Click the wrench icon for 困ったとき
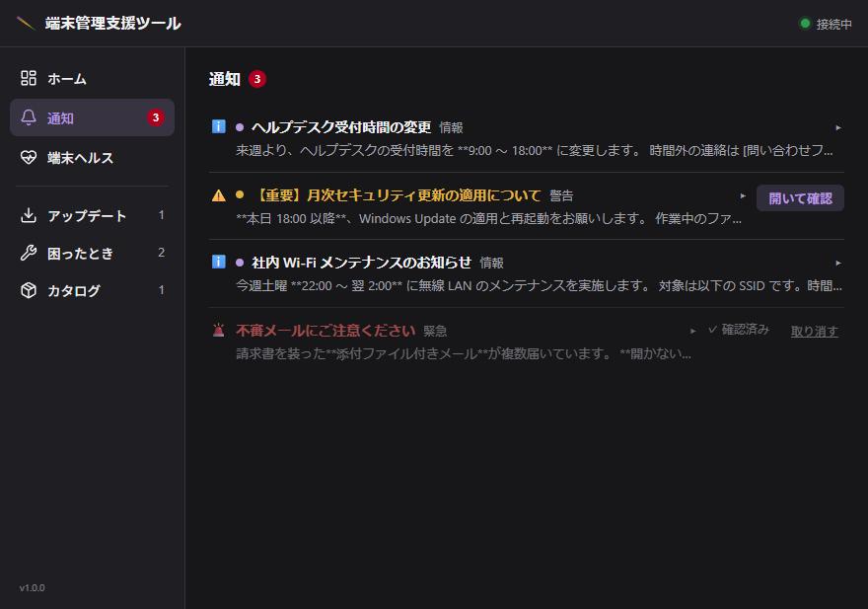This screenshot has width=868, height=609. 29,253
